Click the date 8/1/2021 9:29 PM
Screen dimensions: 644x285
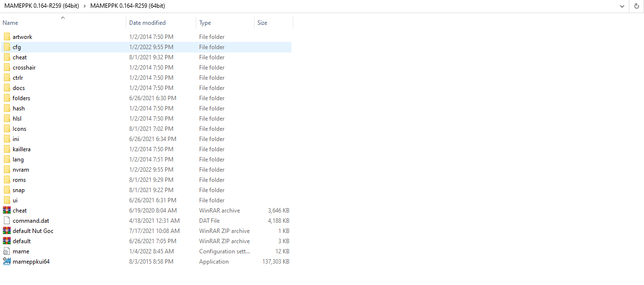click(151, 180)
